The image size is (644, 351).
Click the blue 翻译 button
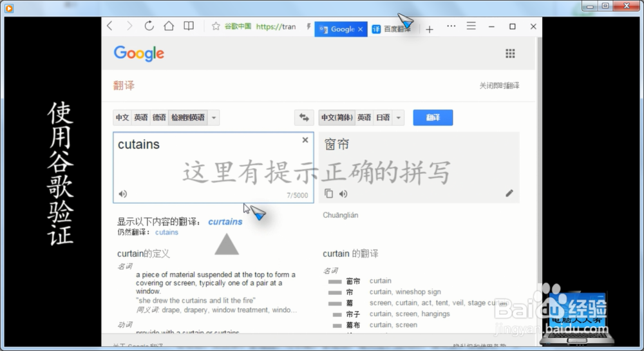(x=433, y=117)
